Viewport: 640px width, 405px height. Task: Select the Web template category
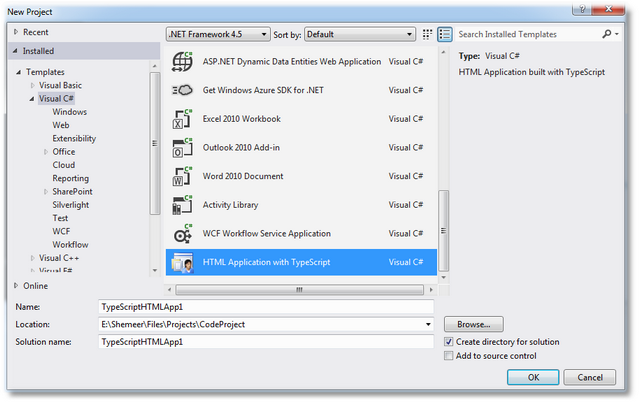[60, 125]
